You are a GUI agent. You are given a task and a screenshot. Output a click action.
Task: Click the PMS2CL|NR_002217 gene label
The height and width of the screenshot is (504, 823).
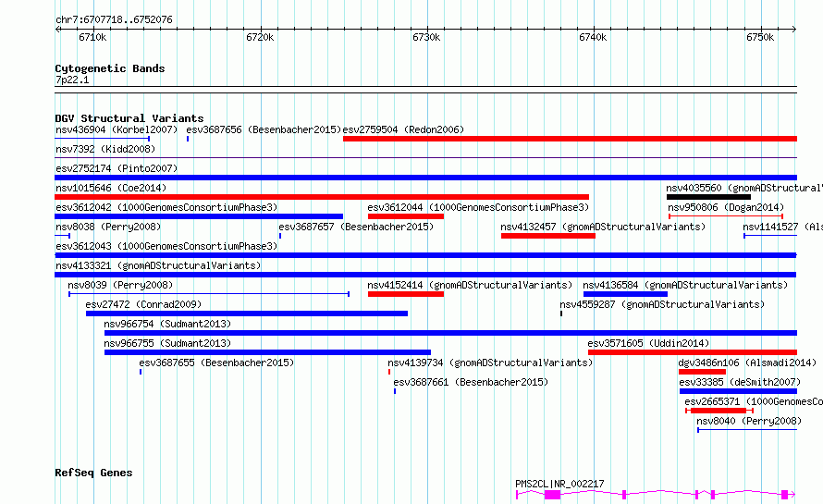(x=559, y=484)
